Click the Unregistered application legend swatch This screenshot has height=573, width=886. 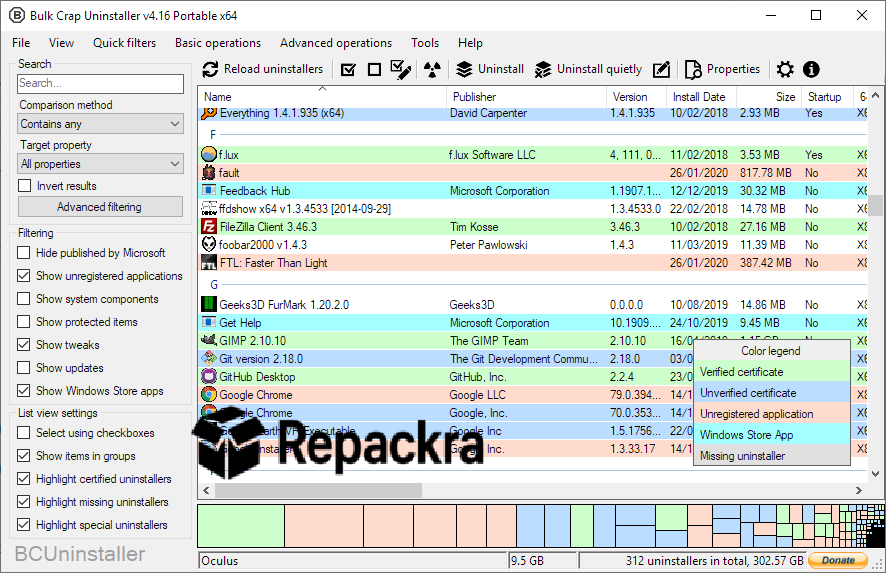coord(772,414)
